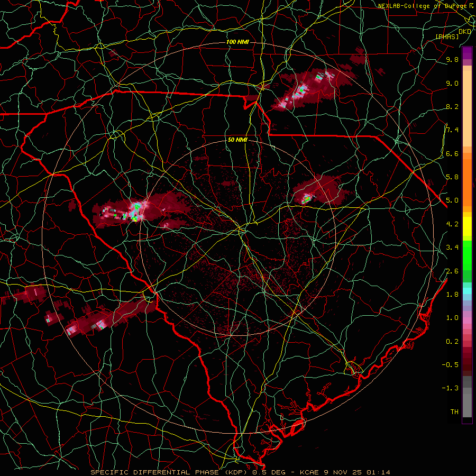
Task: Click the -0.5 legend value
Action: point(450,365)
